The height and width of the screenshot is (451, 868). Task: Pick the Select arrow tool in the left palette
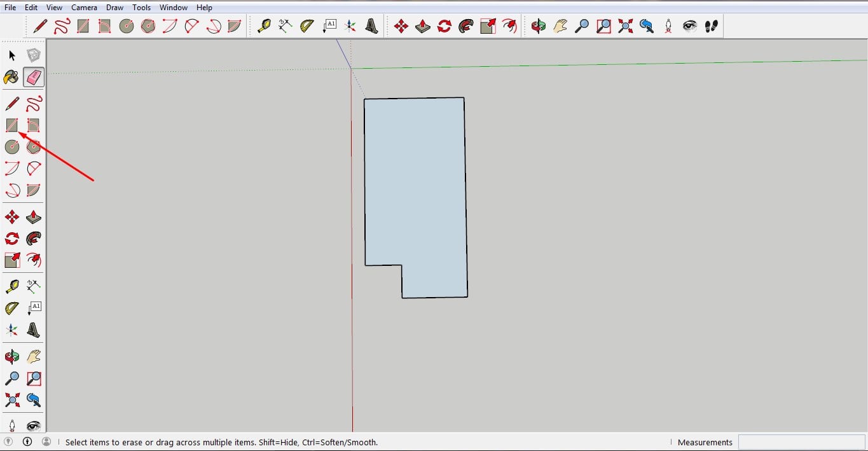point(12,55)
